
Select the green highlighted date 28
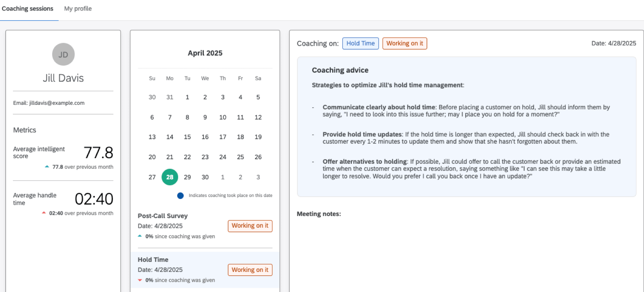[169, 177]
